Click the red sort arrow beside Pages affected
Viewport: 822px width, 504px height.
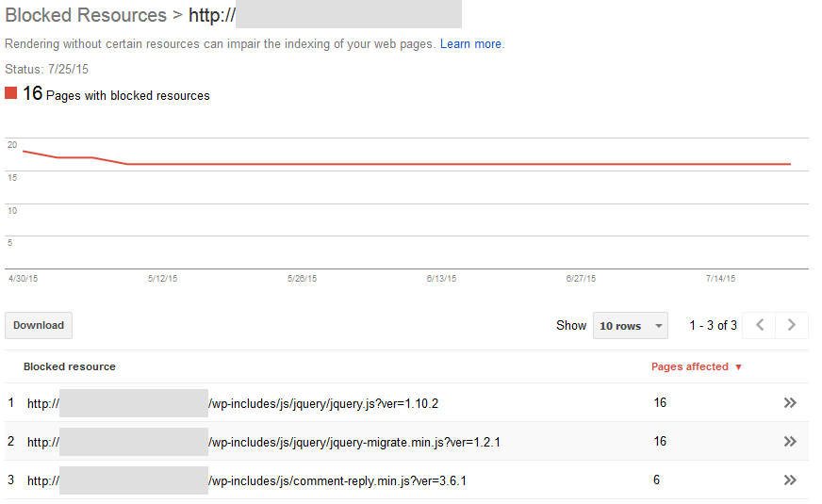(738, 367)
